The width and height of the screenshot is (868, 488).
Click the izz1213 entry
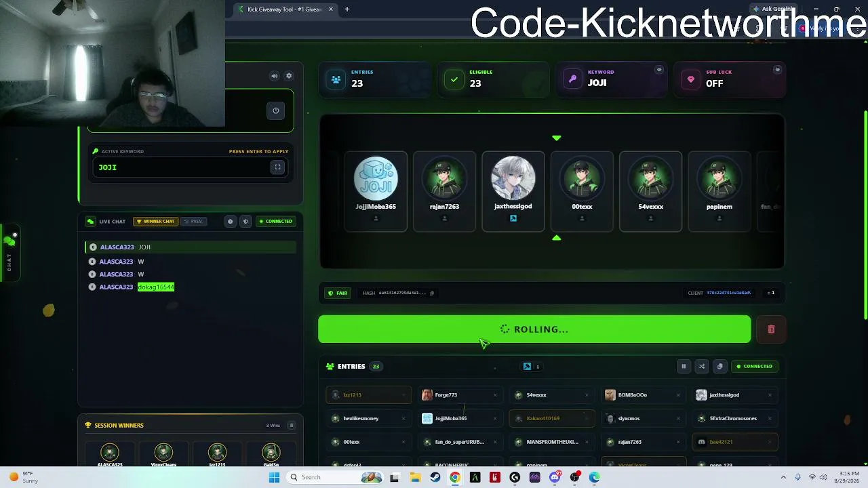[369, 395]
